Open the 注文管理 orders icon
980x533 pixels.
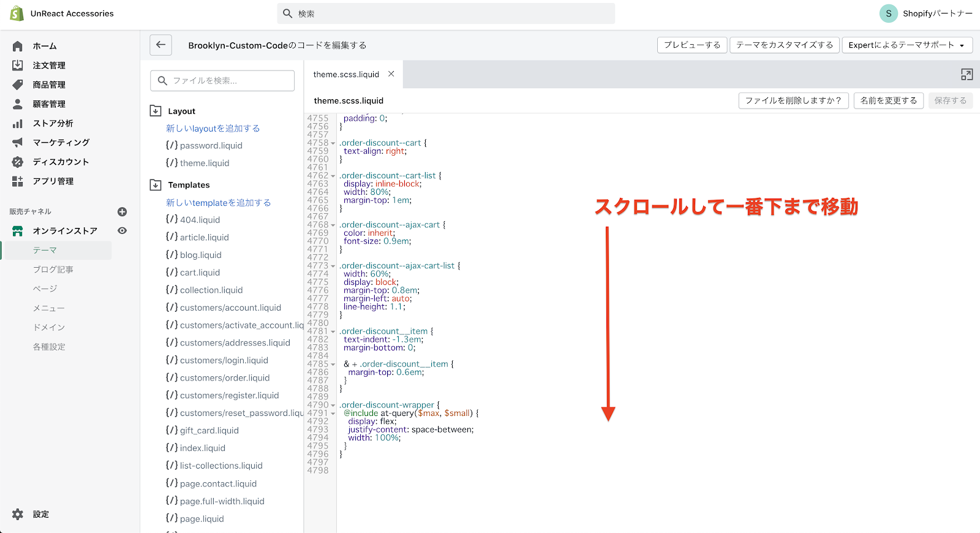click(18, 65)
